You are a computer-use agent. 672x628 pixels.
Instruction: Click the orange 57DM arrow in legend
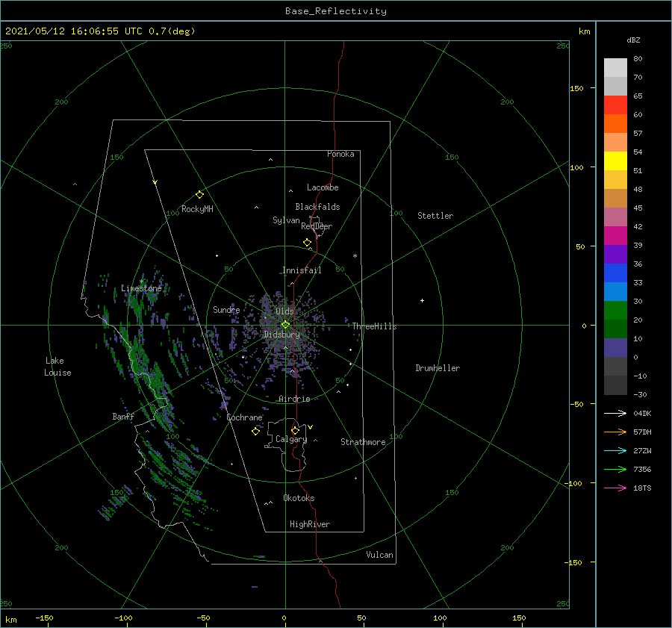point(615,432)
